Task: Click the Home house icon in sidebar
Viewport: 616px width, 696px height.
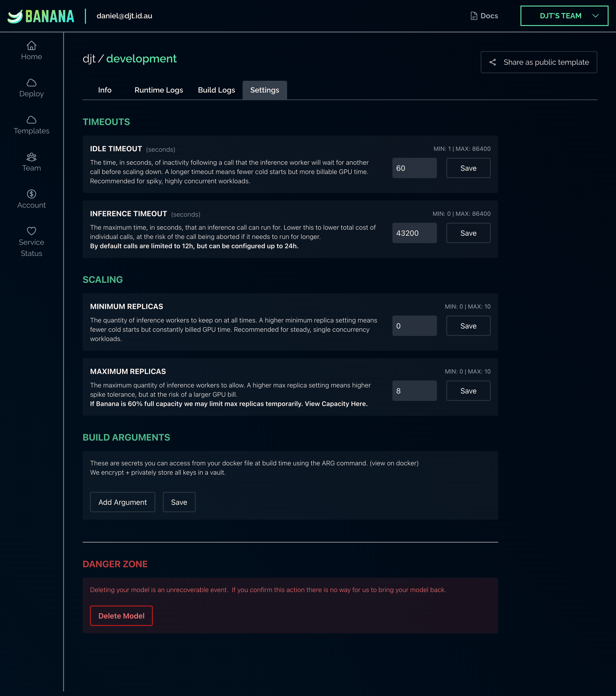Action: pyautogui.click(x=31, y=45)
